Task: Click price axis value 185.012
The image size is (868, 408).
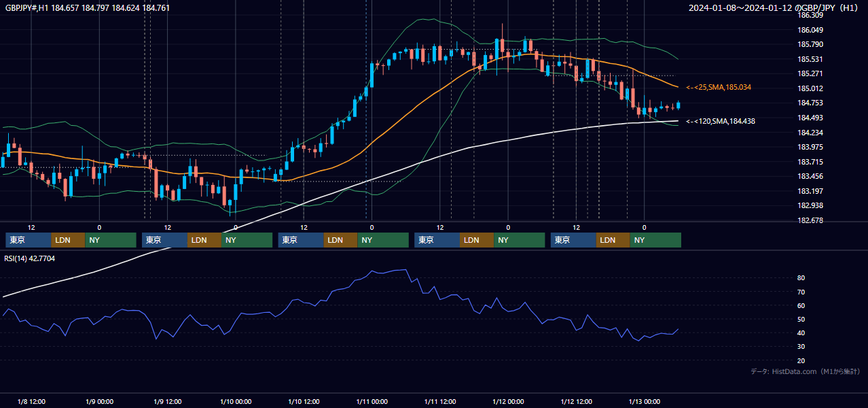Action: pos(810,88)
